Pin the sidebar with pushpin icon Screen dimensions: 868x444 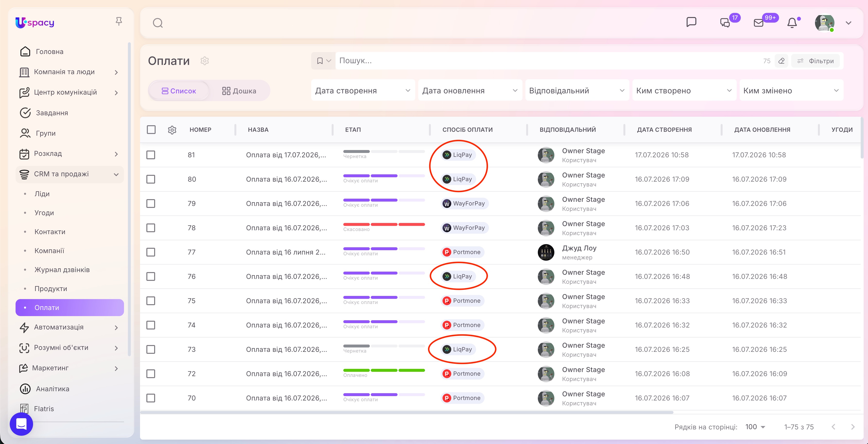tap(119, 22)
